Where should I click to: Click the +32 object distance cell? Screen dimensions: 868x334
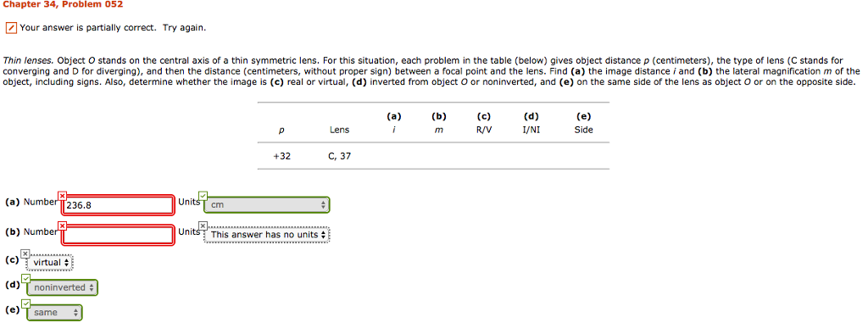pyautogui.click(x=281, y=156)
